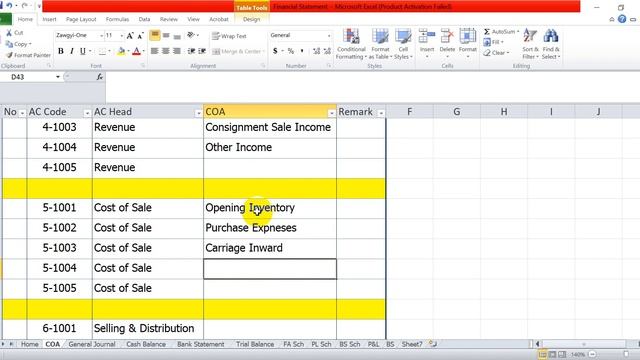Image resolution: width=640 pixels, height=360 pixels.
Task: Select the top align icon
Action: pyautogui.click(x=155, y=36)
